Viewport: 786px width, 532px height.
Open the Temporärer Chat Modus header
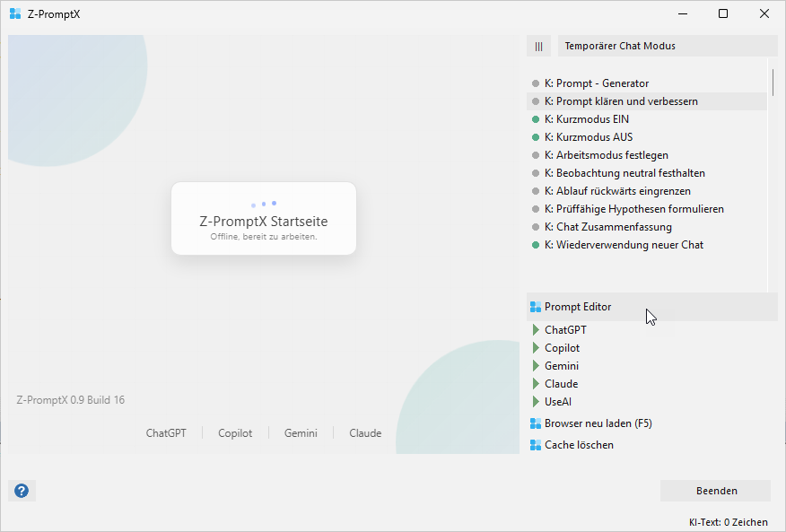[x=667, y=46]
